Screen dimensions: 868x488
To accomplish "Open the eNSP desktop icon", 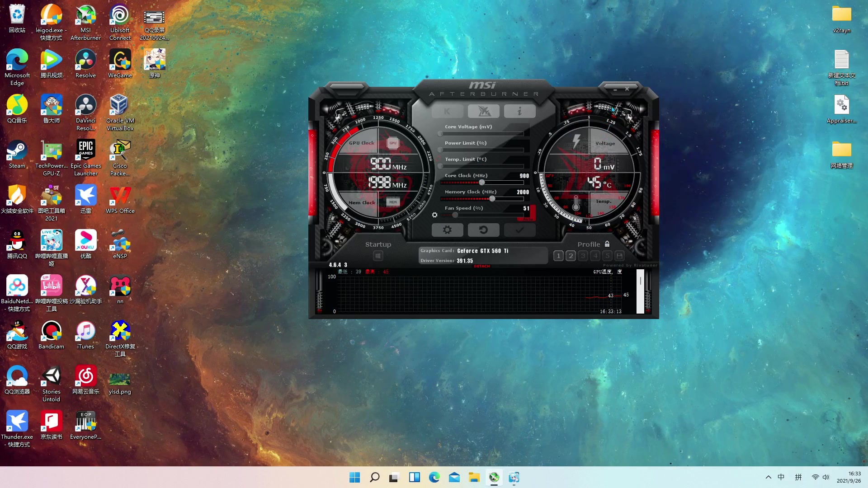I will click(120, 245).
